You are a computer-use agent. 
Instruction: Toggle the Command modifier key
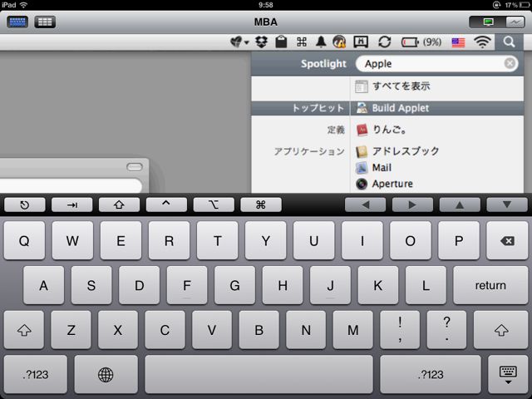click(x=260, y=205)
